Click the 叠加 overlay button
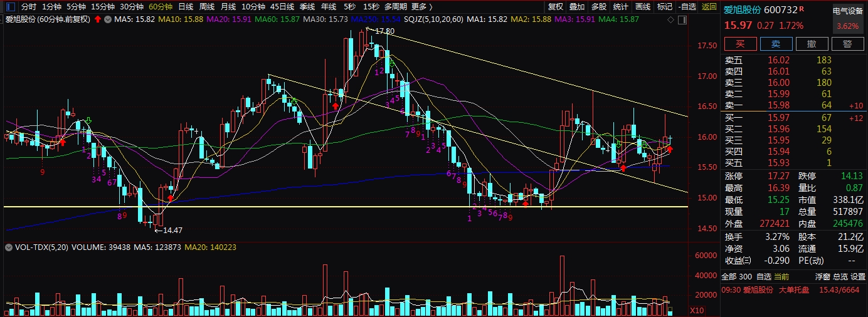Screen dimensions: 868x317 (577, 6)
